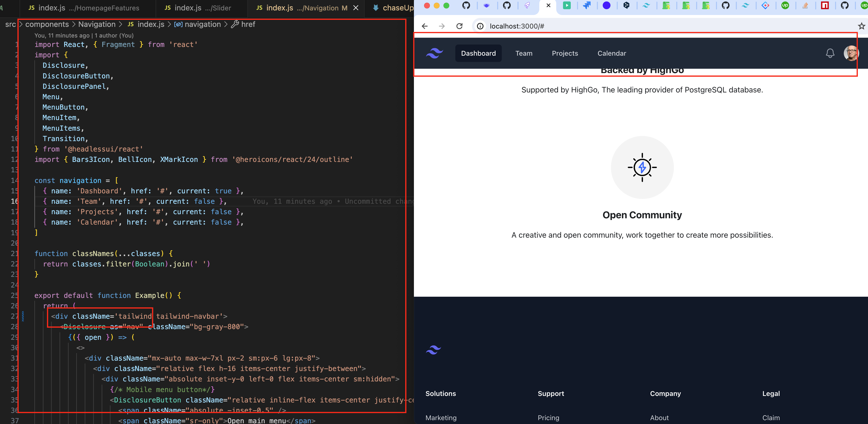Click 'Dashboard' string in the navigation array code
The image size is (868, 424).
pos(99,191)
